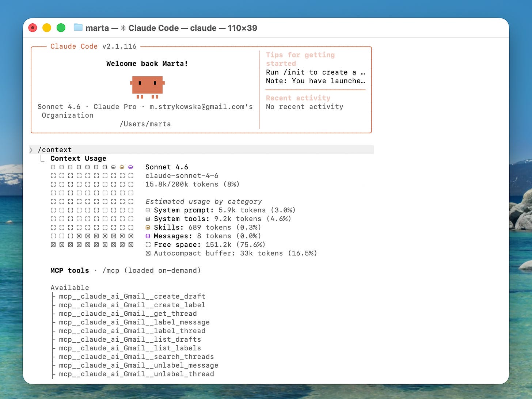Viewport: 532px width, 399px height.
Task: Click the /context command prompt chevron
Action: tap(31, 150)
